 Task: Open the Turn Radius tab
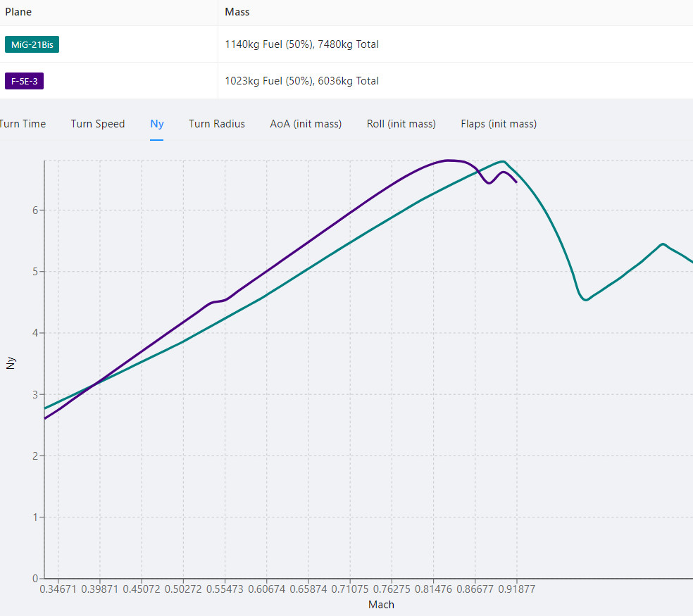tap(217, 124)
